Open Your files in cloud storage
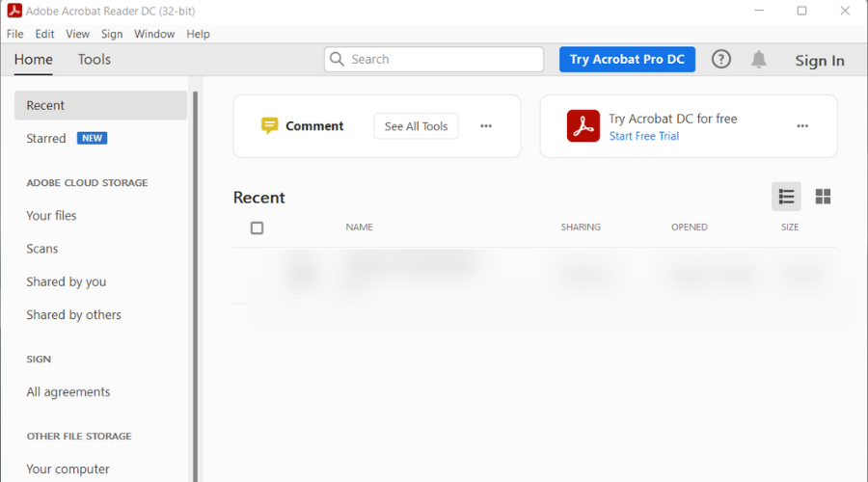Screen dimensions: 868x482 51,215
